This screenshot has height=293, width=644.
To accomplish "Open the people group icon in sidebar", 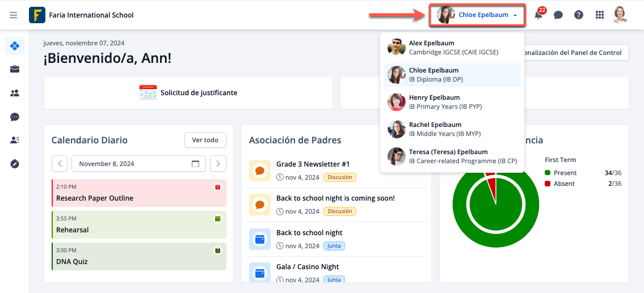I will pyautogui.click(x=15, y=94).
